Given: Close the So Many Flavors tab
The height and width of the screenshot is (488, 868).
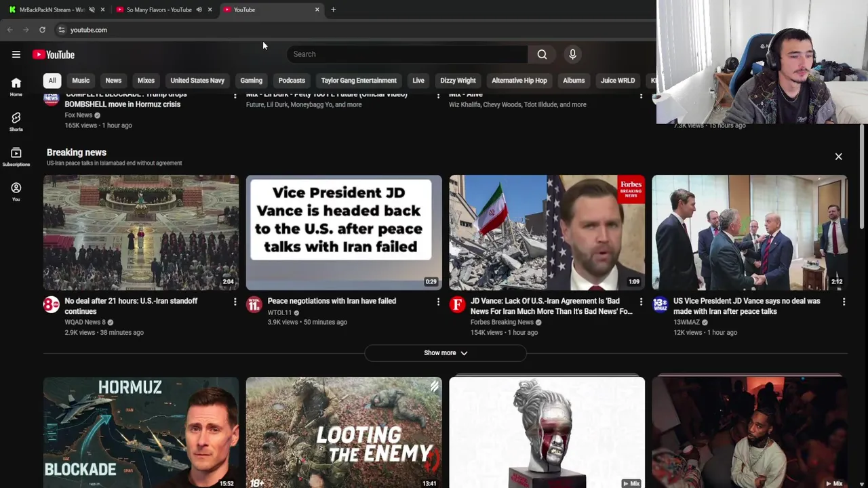Looking at the screenshot, I should coord(210,9).
